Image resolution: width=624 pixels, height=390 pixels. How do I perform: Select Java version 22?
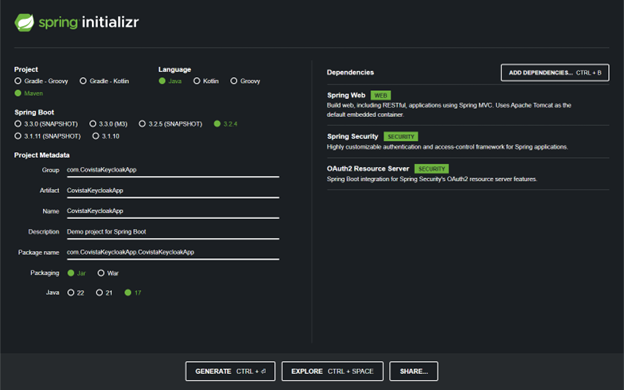pos(76,292)
